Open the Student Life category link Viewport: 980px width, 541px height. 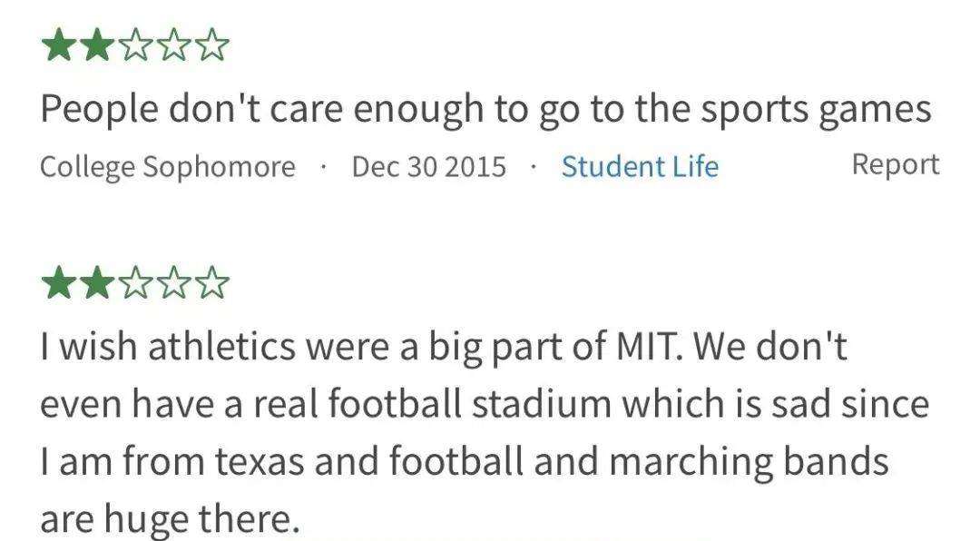tap(640, 166)
